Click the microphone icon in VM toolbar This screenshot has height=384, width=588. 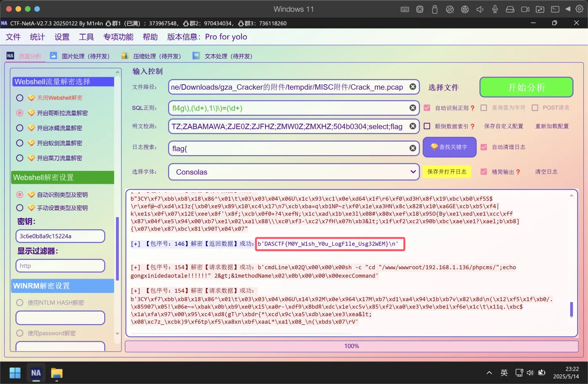click(x=495, y=9)
